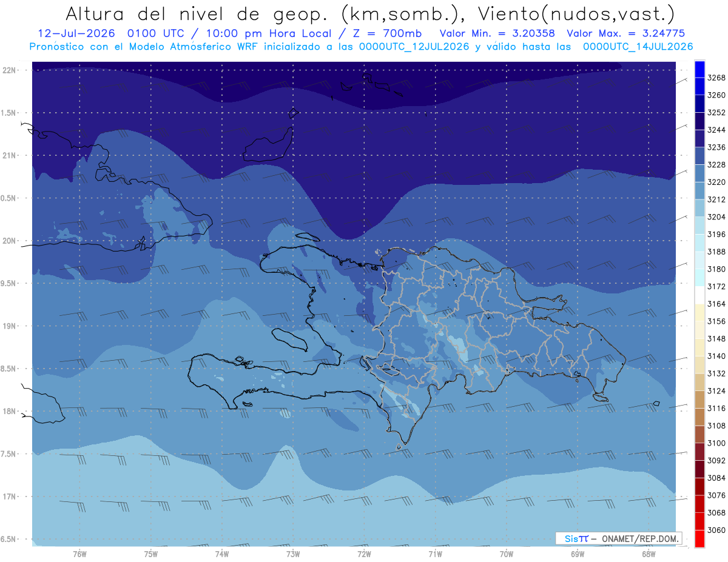Pick the bright blue swatch above 3268

click(699, 69)
